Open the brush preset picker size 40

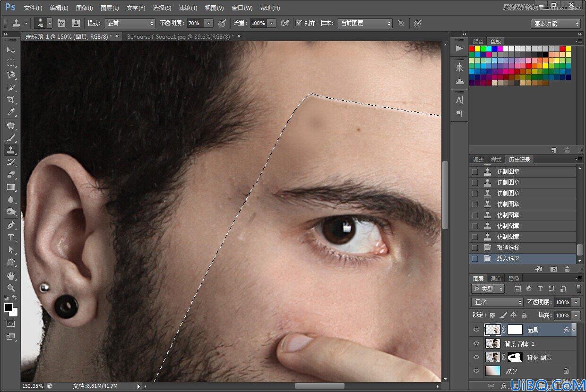pos(50,23)
